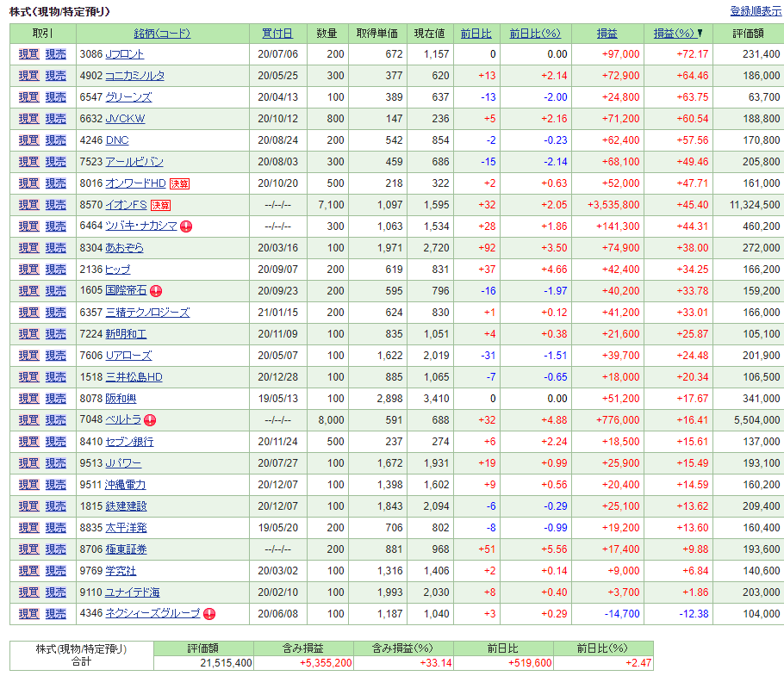
Task: Open stock link ネクシィーズグループ
Action: tap(153, 612)
